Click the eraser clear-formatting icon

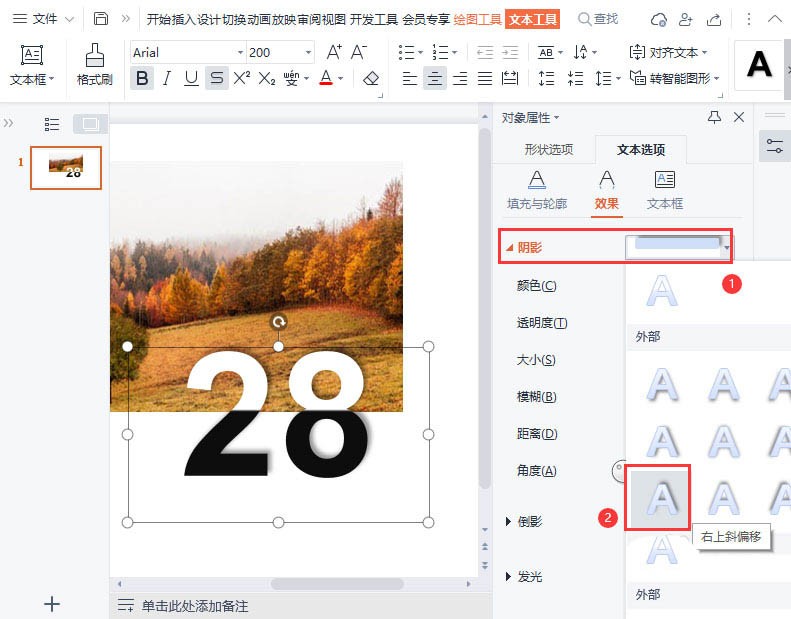(371, 78)
